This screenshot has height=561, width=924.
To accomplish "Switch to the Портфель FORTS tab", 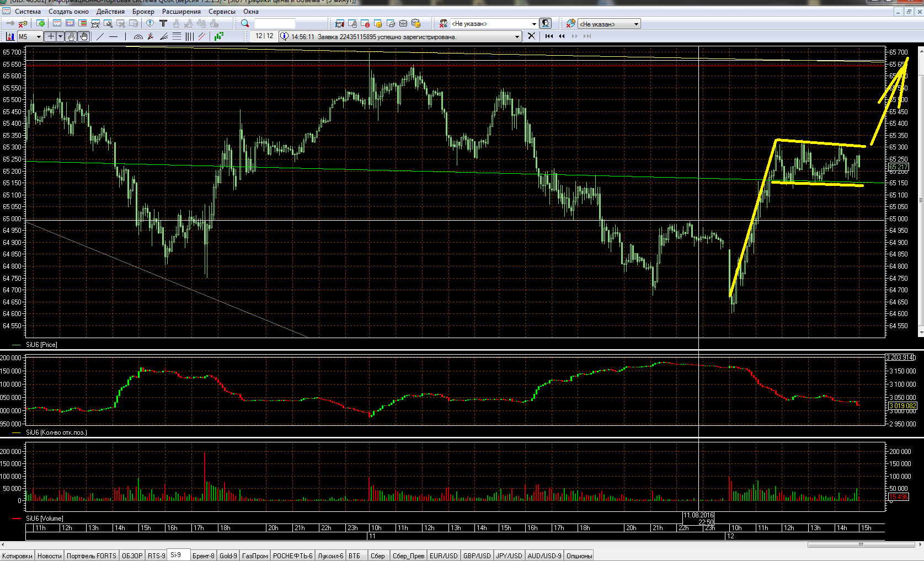I will [x=92, y=555].
